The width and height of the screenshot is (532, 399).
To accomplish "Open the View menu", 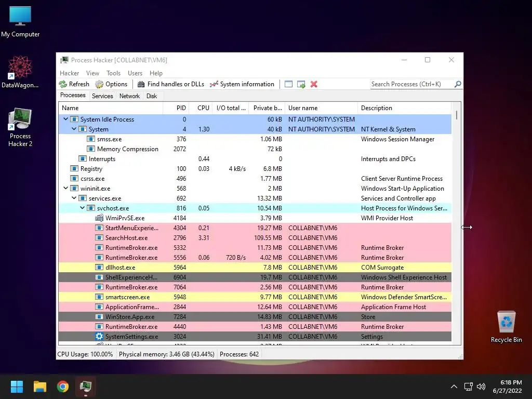I will point(92,73).
